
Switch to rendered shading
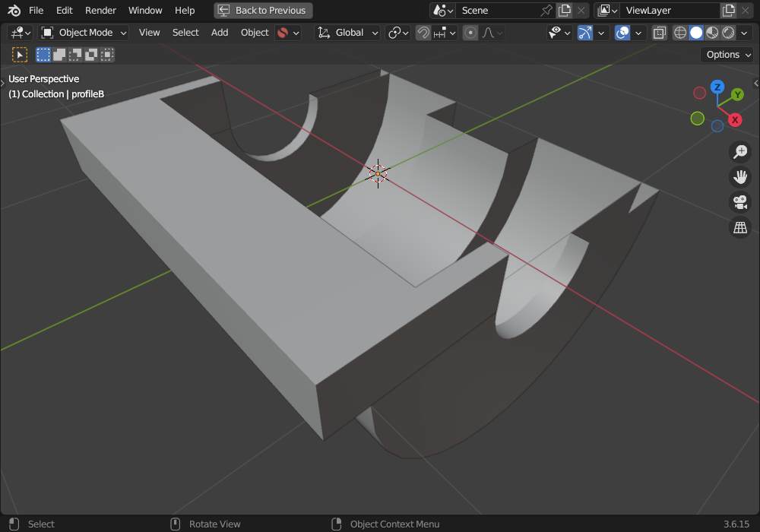(x=728, y=33)
